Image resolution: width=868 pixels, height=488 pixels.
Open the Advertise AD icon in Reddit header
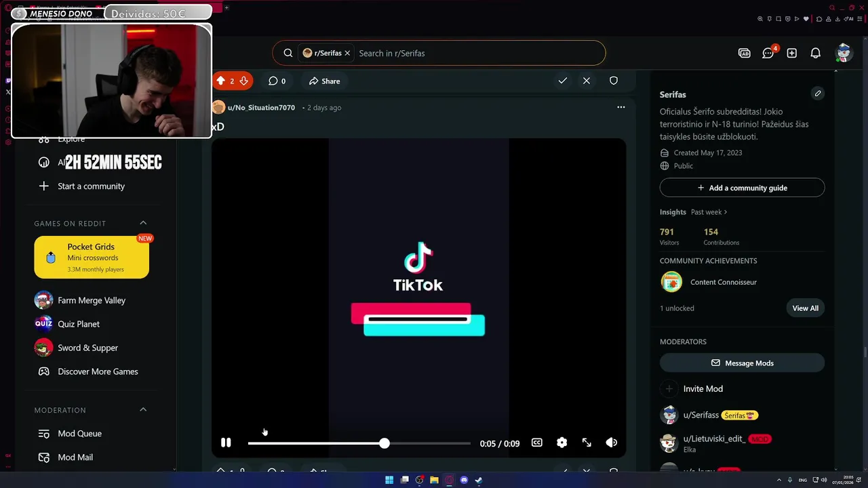pos(745,53)
